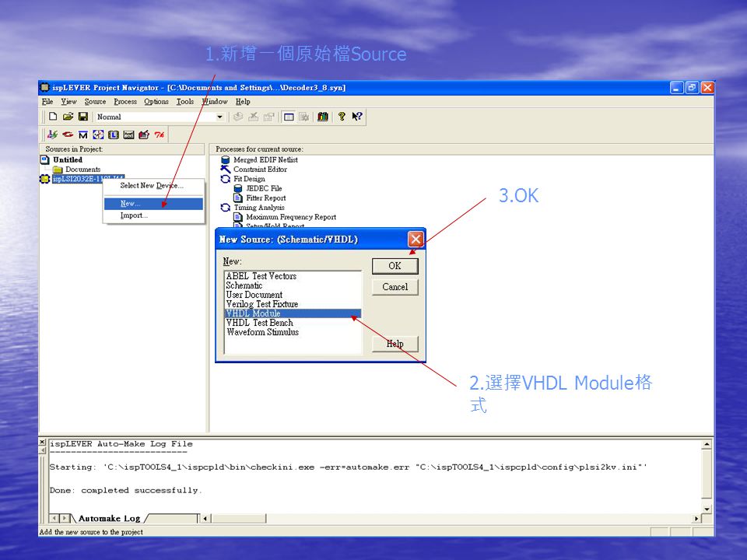747x560 pixels.
Task: Select the Documents folder in sources tree
Action: click(83, 169)
